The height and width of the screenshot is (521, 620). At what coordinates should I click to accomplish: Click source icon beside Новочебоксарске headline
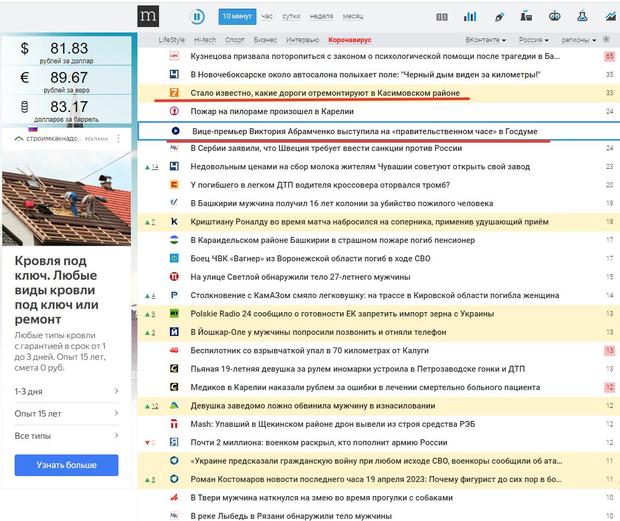(174, 74)
